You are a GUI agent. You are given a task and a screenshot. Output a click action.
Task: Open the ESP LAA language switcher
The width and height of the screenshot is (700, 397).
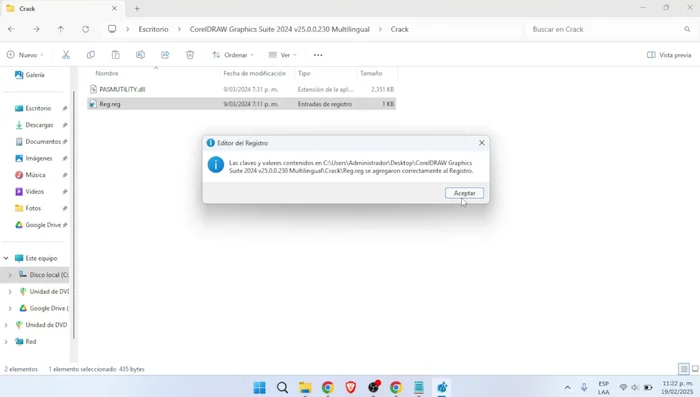[604, 387]
